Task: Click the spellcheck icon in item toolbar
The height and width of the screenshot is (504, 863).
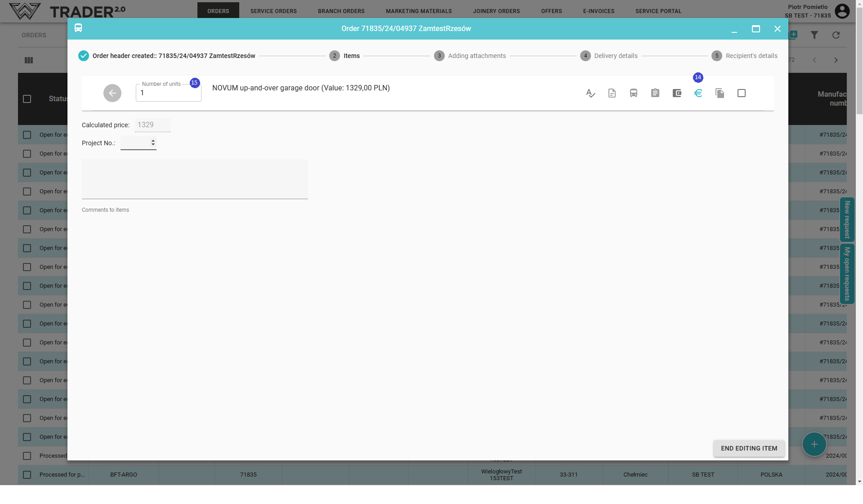Action: (x=590, y=93)
